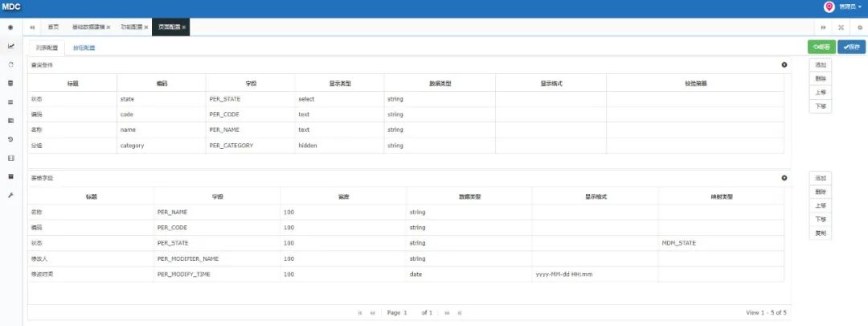This screenshot has height=326, width=868.
Task: Open the line chart sidebar icon
Action: point(10,46)
